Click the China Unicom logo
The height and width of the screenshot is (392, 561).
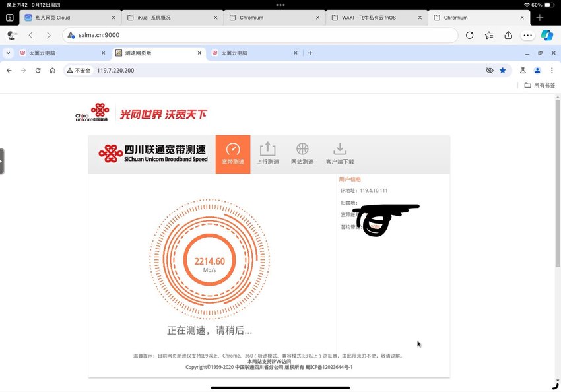tap(92, 112)
